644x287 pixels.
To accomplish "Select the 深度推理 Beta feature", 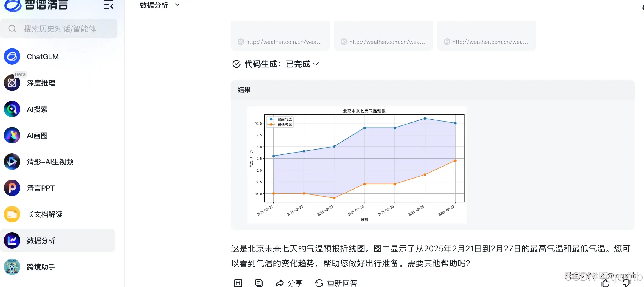I will [x=41, y=83].
